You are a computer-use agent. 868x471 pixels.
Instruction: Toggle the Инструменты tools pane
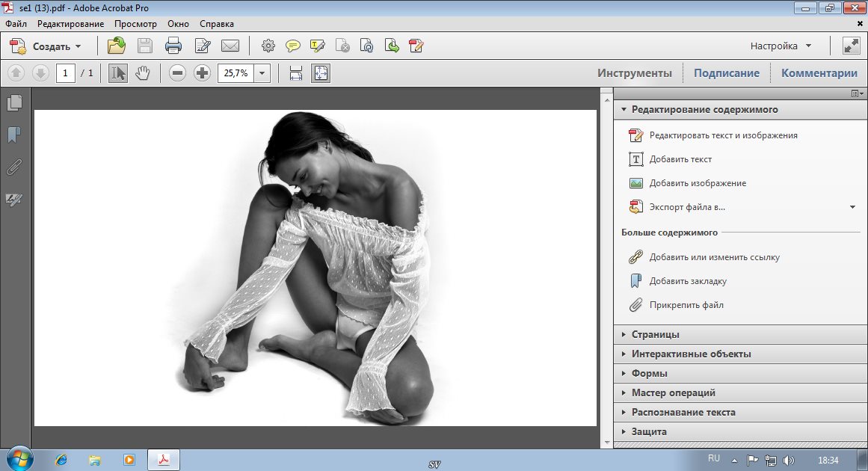click(x=634, y=73)
